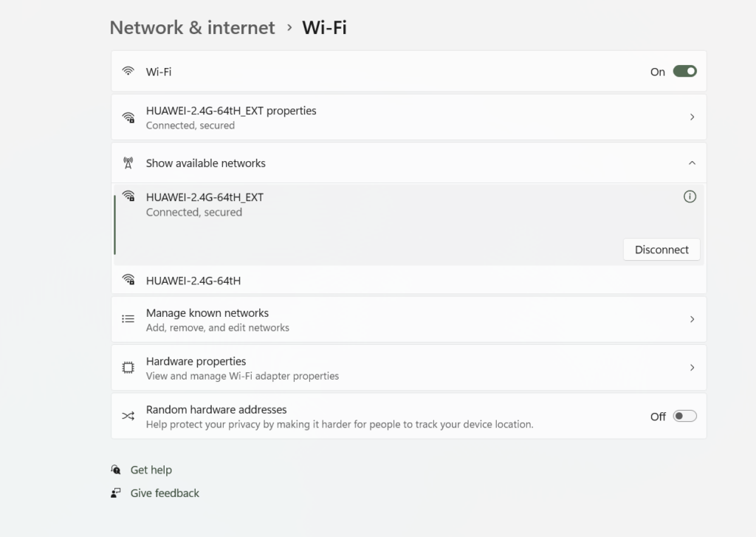Click the secured Wi-Fi icon for HUAWEI-2.4G-64tH
The height and width of the screenshot is (537, 756).
pyautogui.click(x=128, y=280)
